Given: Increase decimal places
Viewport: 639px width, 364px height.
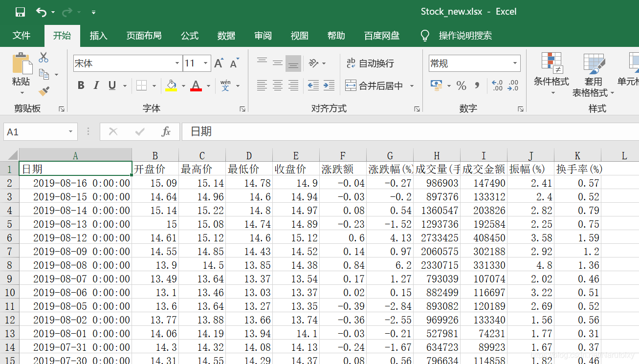Looking at the screenshot, I should 497,86.
